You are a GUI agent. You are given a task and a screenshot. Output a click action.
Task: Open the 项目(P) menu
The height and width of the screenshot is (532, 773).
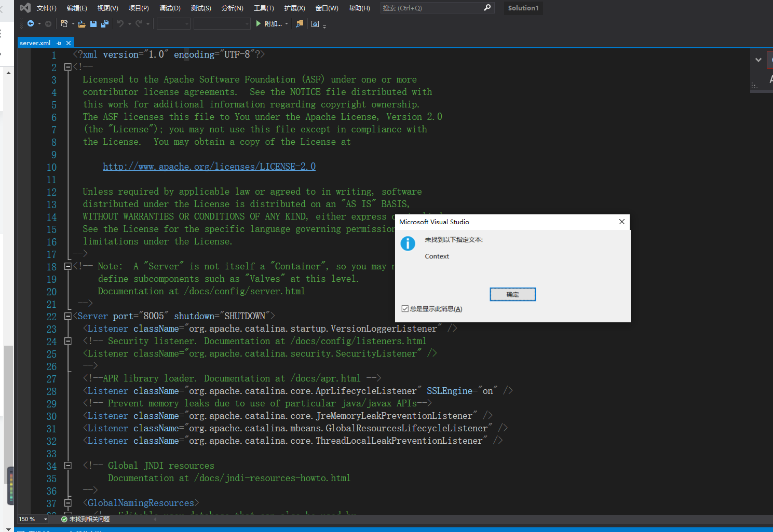pos(139,8)
